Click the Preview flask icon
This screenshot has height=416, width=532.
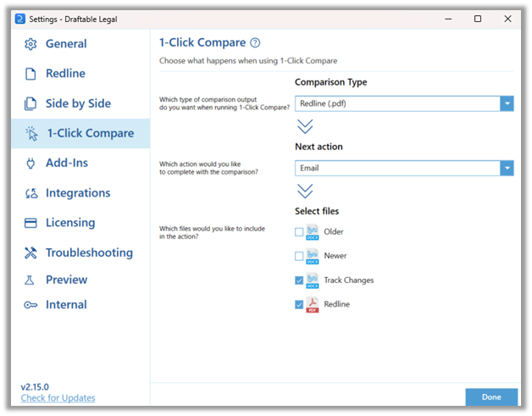[30, 280]
